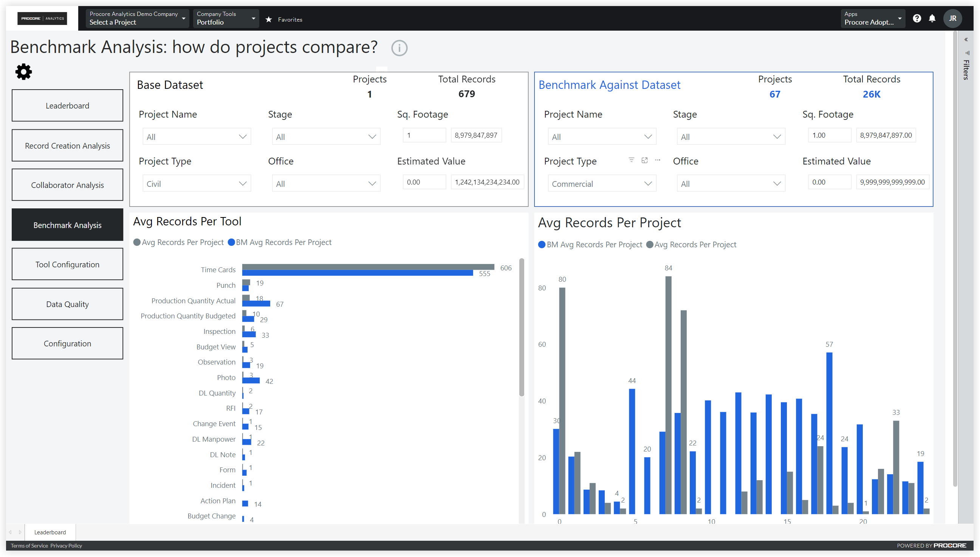
Task: Go to next page tab arrow
Action: click(x=20, y=532)
